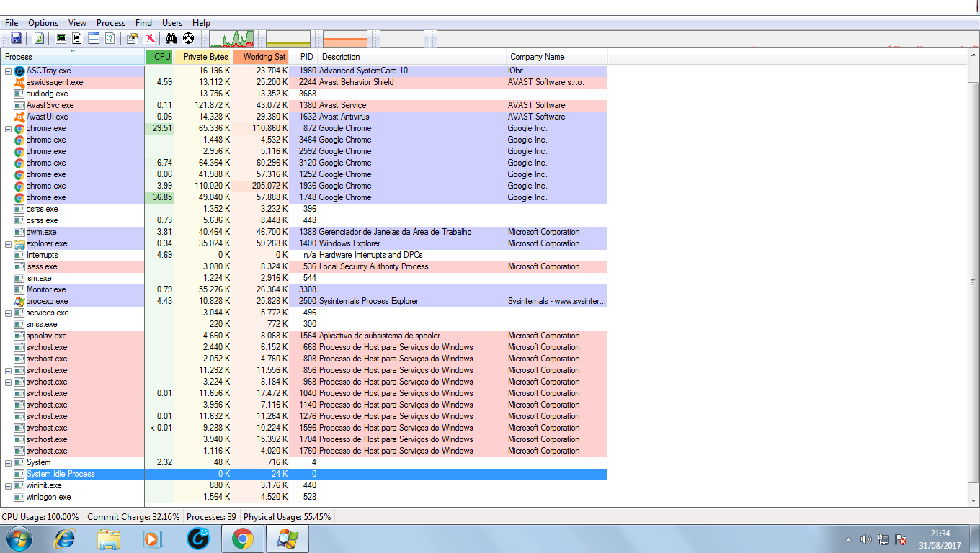Image resolution: width=980 pixels, height=553 pixels.
Task: Open the Process menu
Action: point(111,23)
